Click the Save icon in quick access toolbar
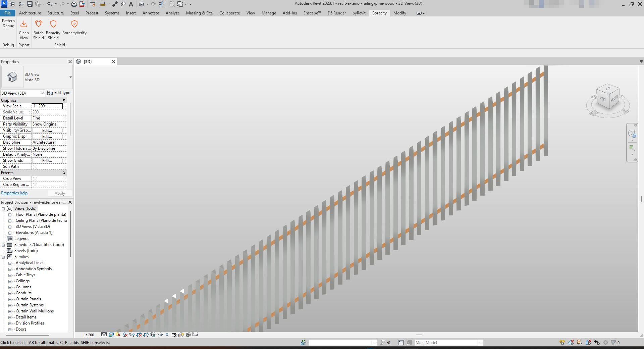Screen dimensions: 644x349 coord(30,4)
